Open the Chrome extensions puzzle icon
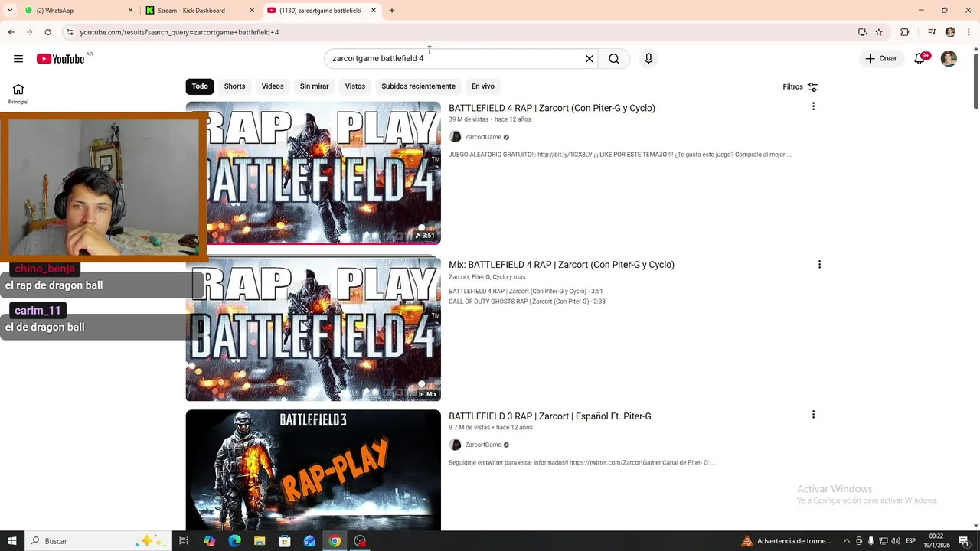The width and height of the screenshot is (980, 551). [x=904, y=32]
